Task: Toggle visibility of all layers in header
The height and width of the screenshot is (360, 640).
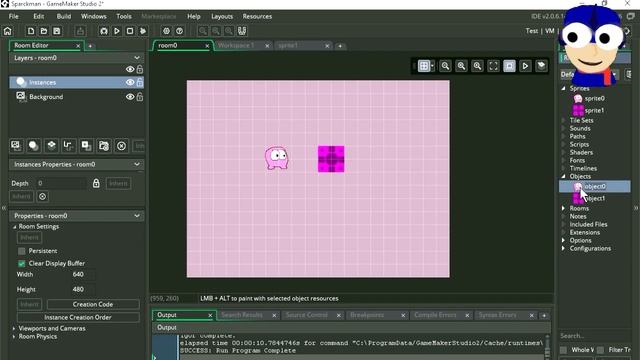Action: pos(130,69)
